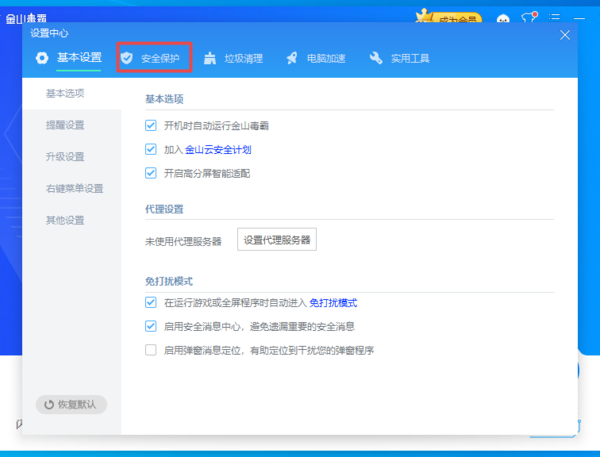Image resolution: width=600 pixels, height=457 pixels.
Task: Click the broom icon for 垃圾清理
Action: (x=210, y=58)
